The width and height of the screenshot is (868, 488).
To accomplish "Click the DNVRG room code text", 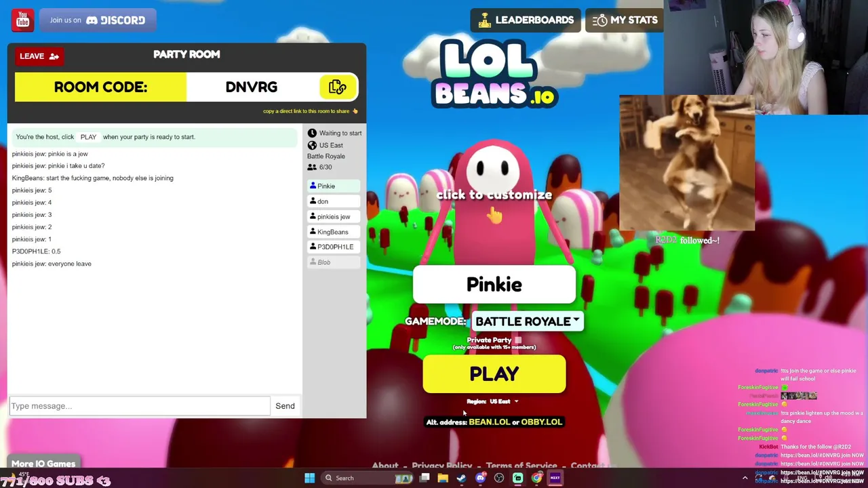I will [x=252, y=87].
